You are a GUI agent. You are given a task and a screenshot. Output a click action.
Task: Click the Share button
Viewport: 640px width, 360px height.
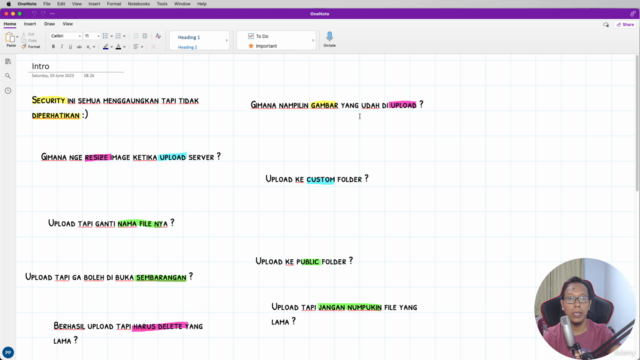click(x=625, y=24)
